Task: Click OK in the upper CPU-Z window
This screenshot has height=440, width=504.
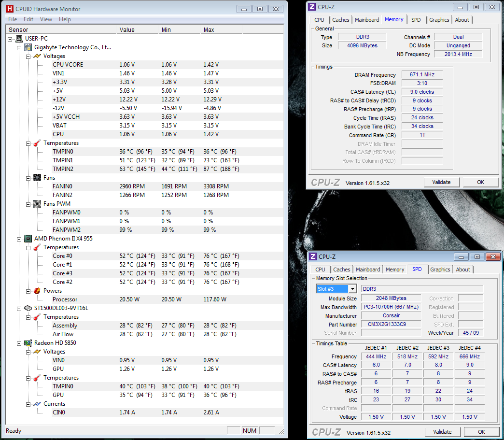Action: pyautogui.click(x=480, y=182)
